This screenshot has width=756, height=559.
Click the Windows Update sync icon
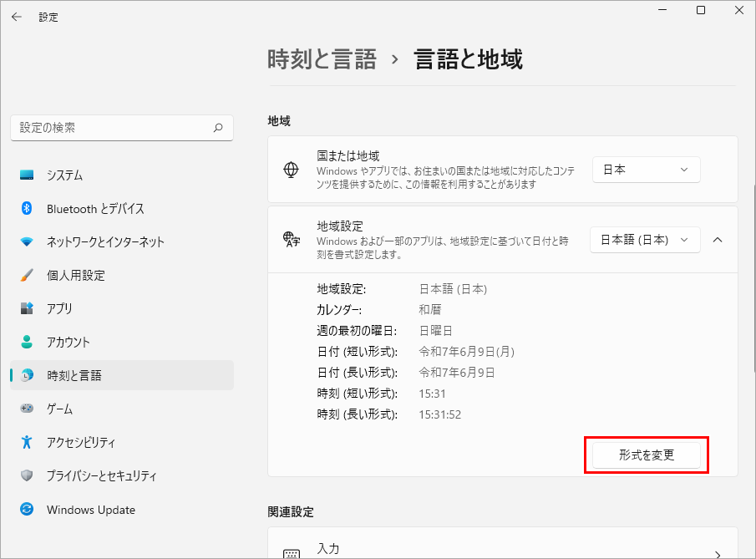coord(27,510)
